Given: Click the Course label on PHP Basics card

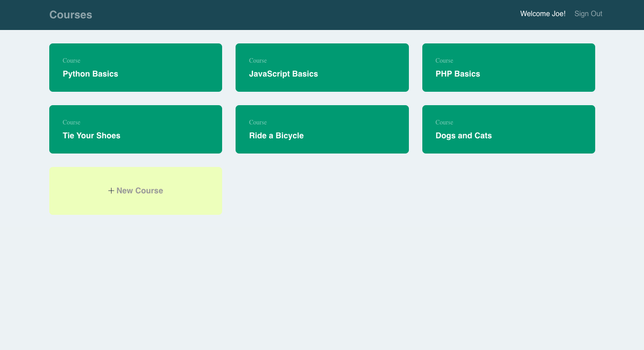Looking at the screenshot, I should [444, 60].
